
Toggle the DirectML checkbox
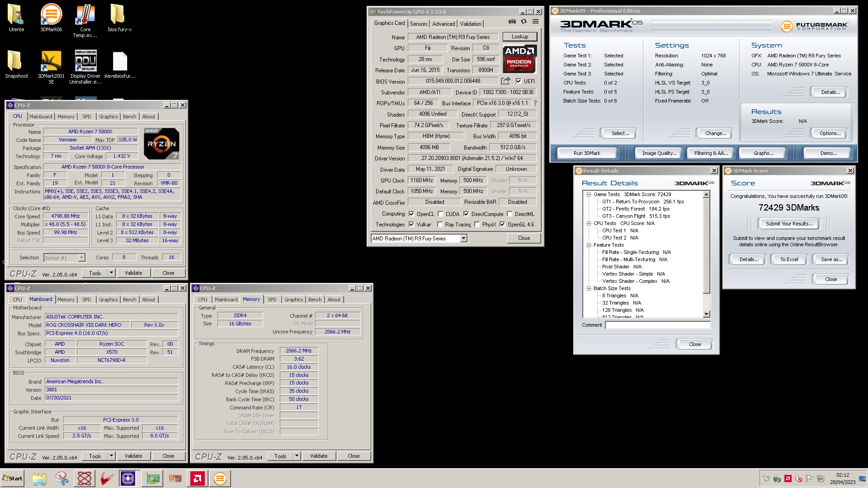coord(509,214)
